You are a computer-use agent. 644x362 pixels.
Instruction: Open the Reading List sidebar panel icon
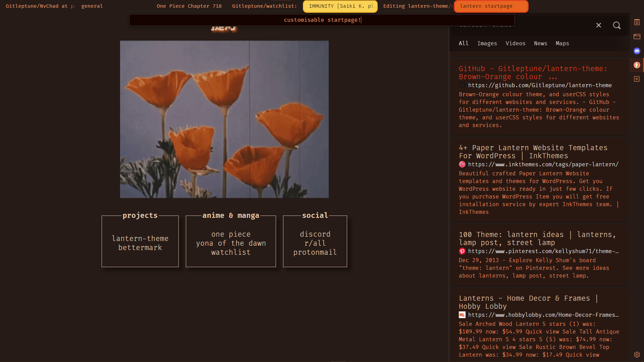637,22
